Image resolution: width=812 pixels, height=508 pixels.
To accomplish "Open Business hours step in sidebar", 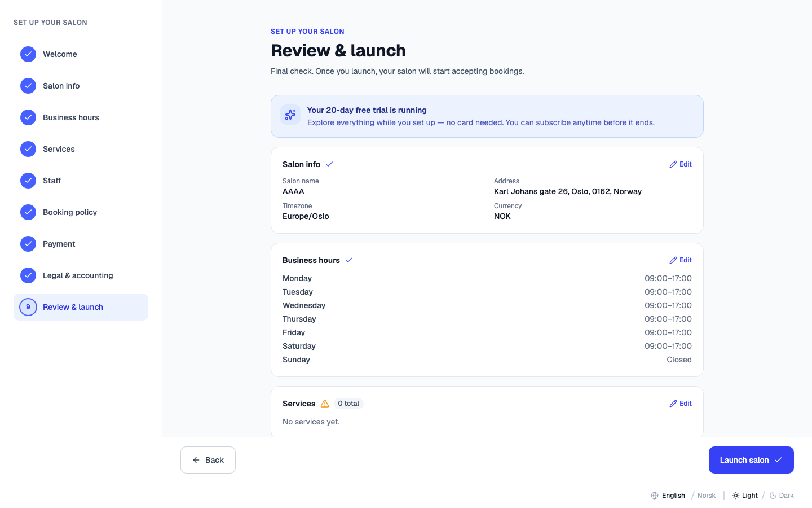I will point(81,117).
